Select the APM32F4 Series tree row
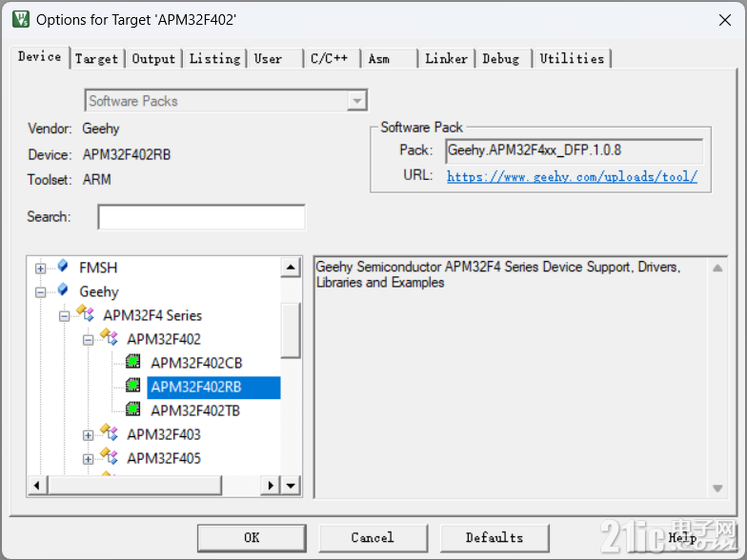Image resolution: width=747 pixels, height=560 pixels. (152, 316)
